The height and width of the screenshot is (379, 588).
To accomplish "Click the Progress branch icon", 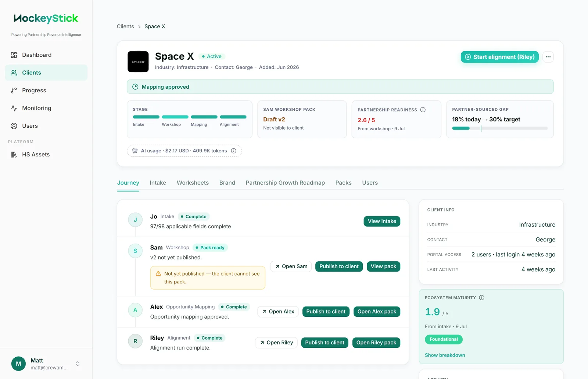I will (14, 90).
